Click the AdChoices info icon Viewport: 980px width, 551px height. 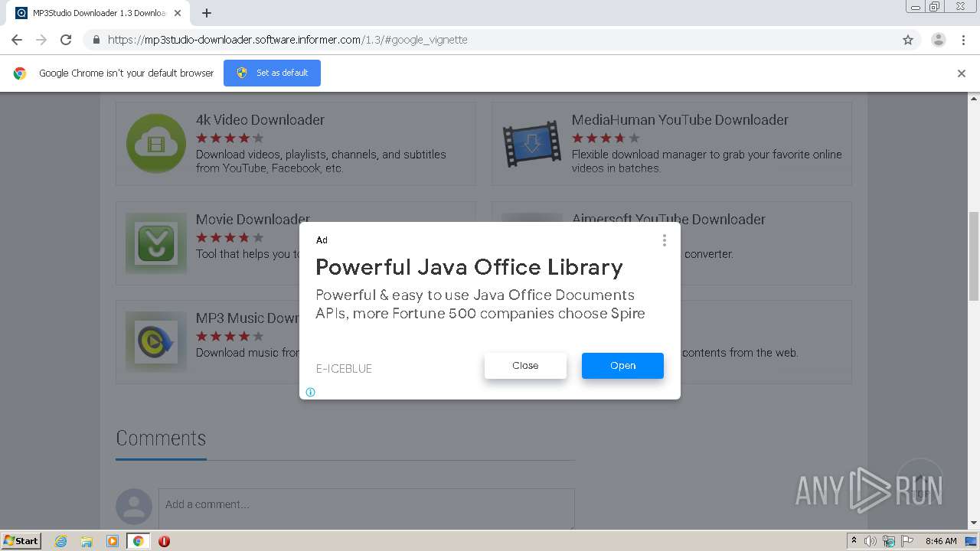(x=310, y=392)
